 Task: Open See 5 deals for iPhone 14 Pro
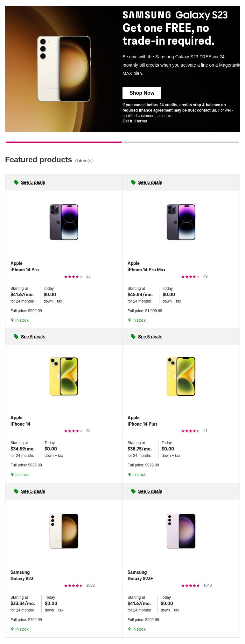33,182
